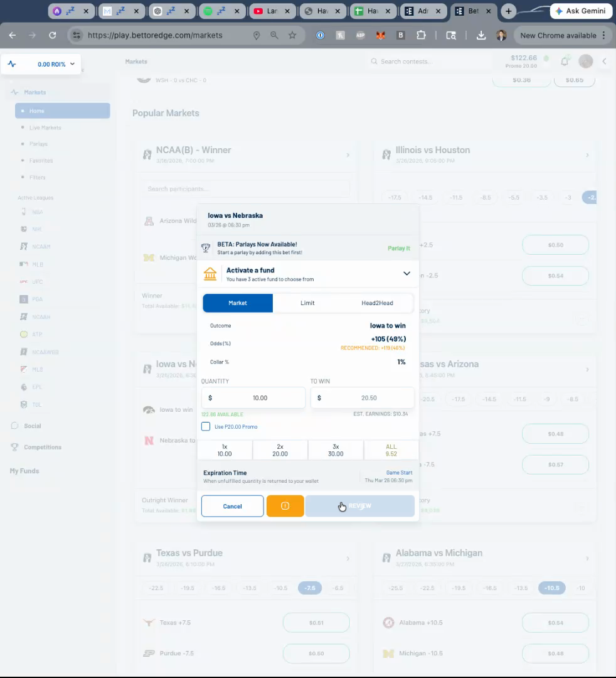The height and width of the screenshot is (678, 616).
Task: Reload the page with refresh icon
Action: coord(53,36)
